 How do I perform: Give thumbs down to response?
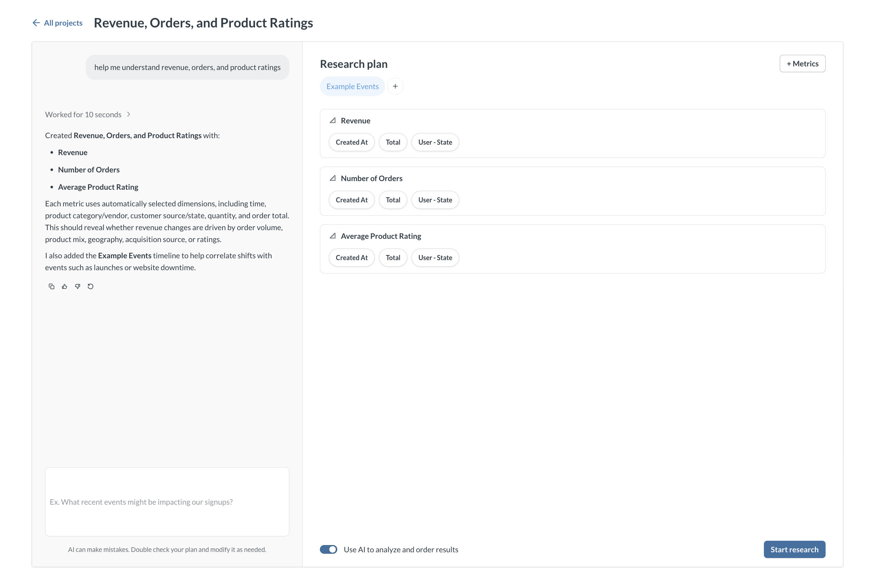(x=78, y=286)
